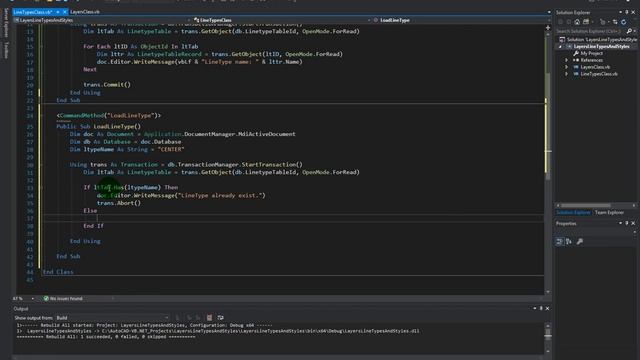The width and height of the screenshot is (640, 360).
Task: Click the Home icon in Solution Explorer toolbar
Action: pos(577,22)
